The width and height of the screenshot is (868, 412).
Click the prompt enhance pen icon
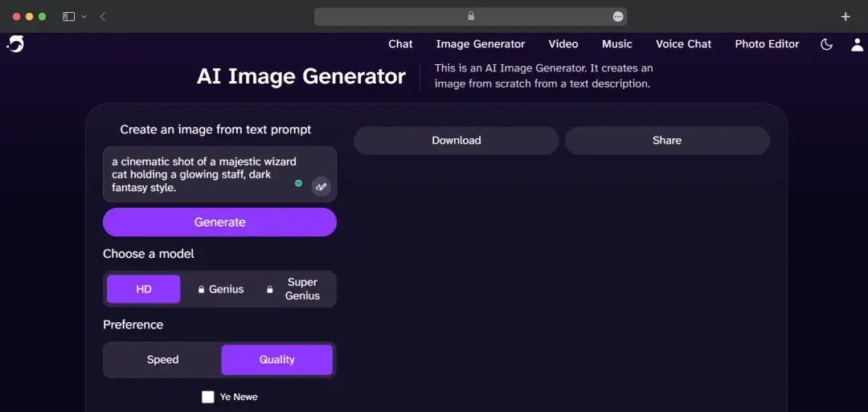click(x=321, y=186)
